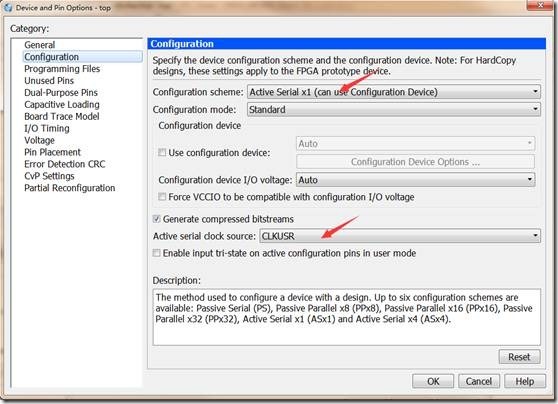Click the Reset button

[519, 357]
